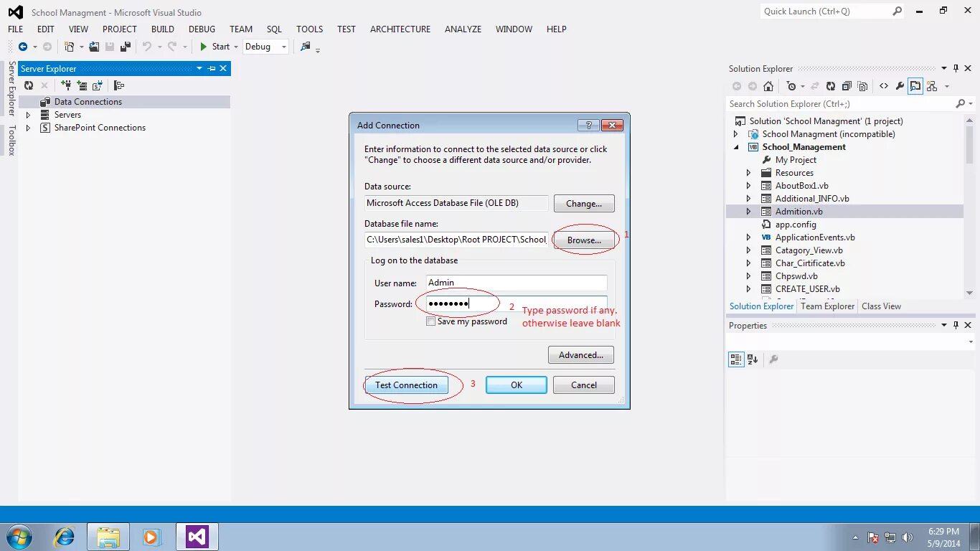Image resolution: width=980 pixels, height=551 pixels.
Task: Open Internet Explorer from the taskbar
Action: coord(65,537)
